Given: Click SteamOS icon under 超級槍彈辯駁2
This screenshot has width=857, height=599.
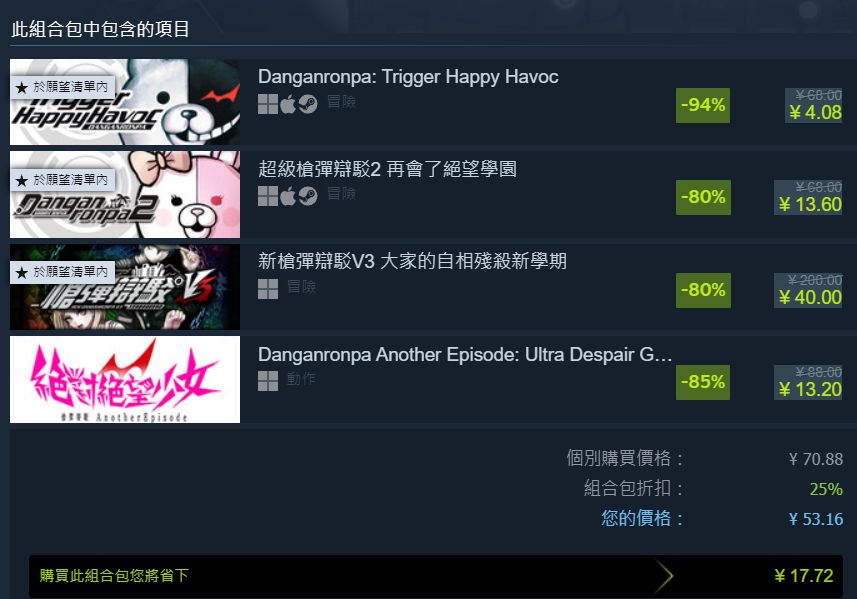Looking at the screenshot, I should (308, 196).
